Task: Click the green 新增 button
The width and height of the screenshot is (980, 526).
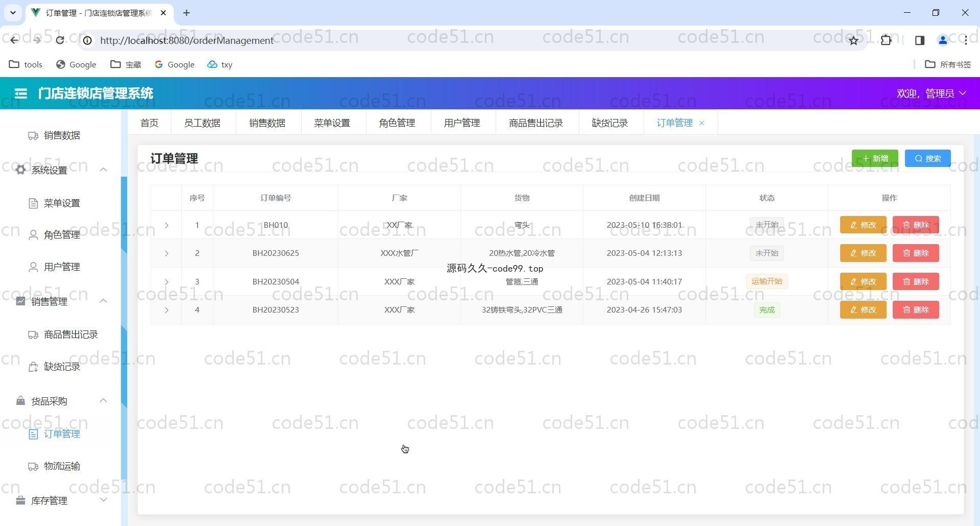Action: coord(875,158)
